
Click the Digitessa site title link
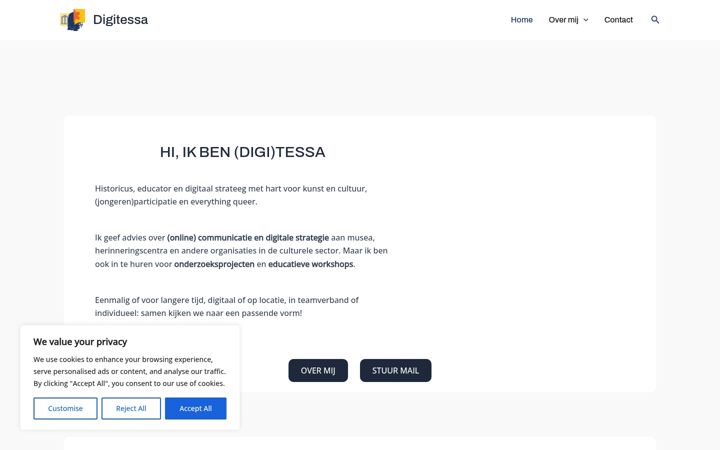coord(120,20)
